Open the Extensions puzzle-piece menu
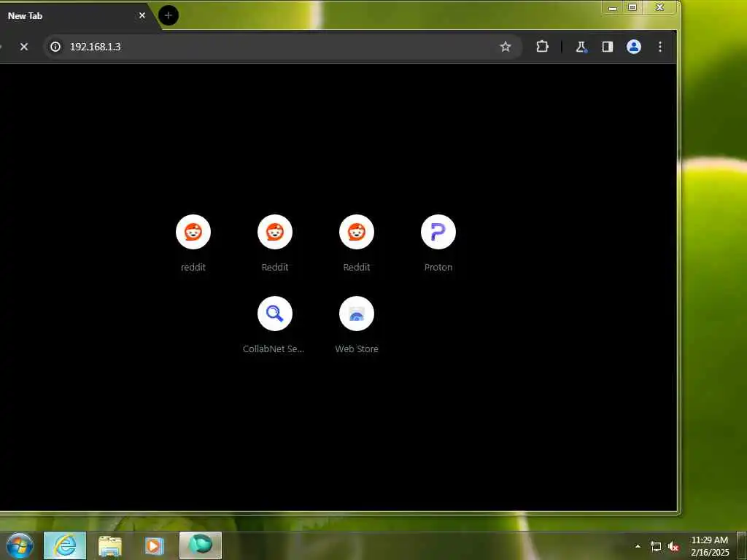 point(542,47)
